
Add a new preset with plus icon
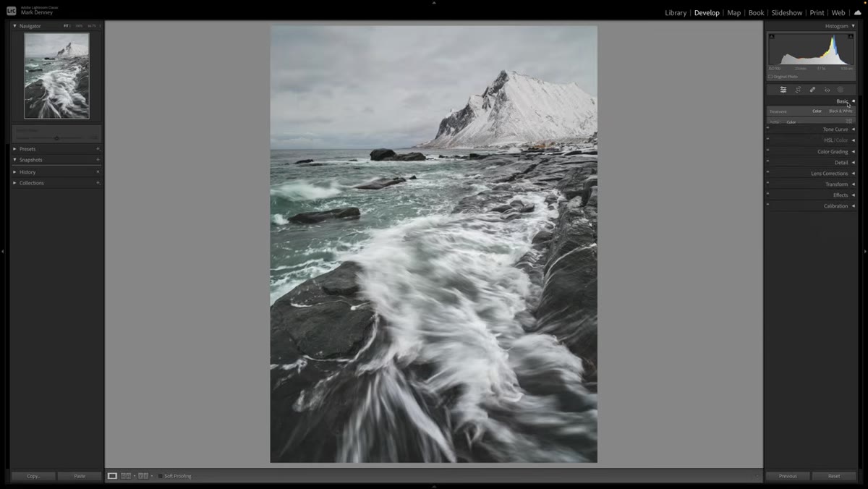click(x=98, y=149)
